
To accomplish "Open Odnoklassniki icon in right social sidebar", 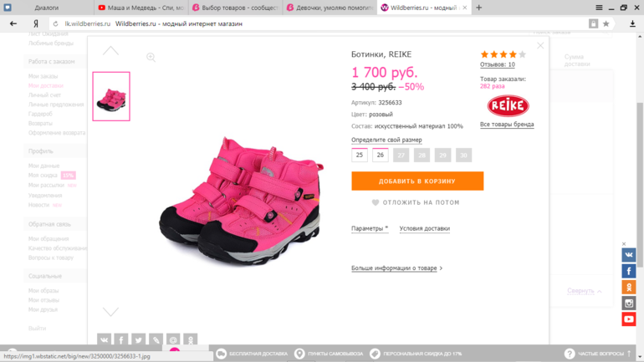I will coord(628,287).
